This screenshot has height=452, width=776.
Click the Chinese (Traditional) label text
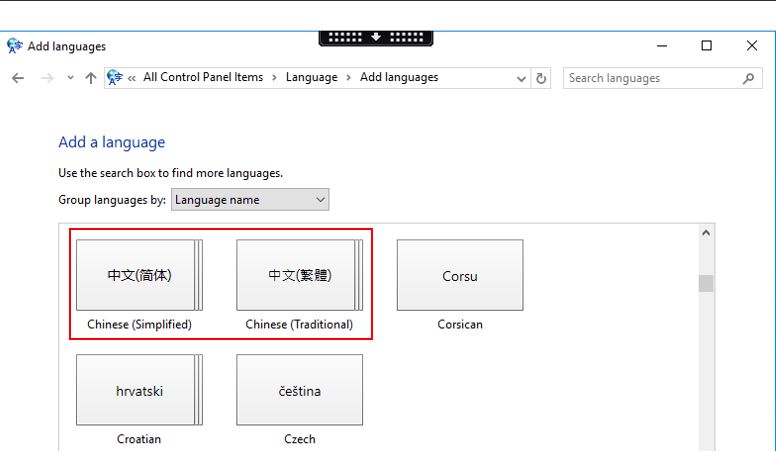point(299,324)
